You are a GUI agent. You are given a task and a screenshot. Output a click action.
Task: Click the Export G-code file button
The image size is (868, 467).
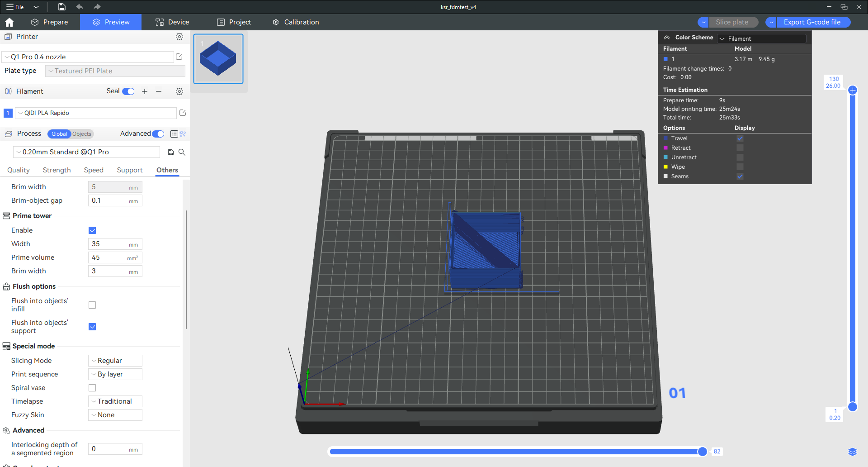tap(812, 22)
